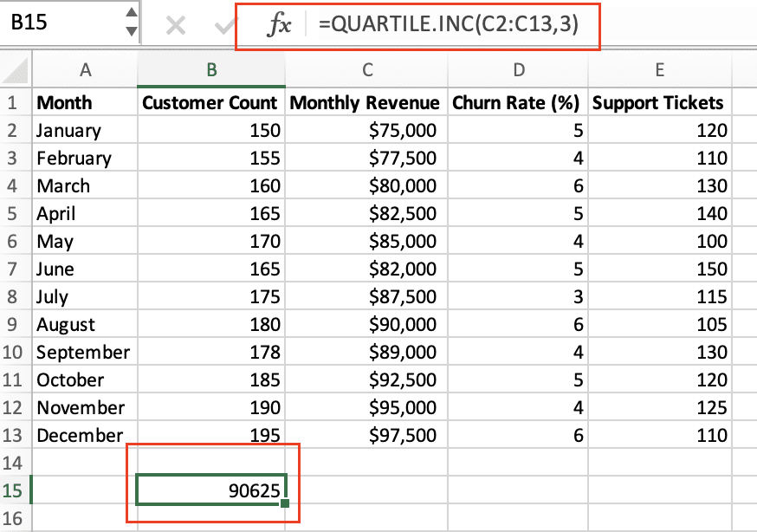Select July's churn rate 3

[x=519, y=296]
